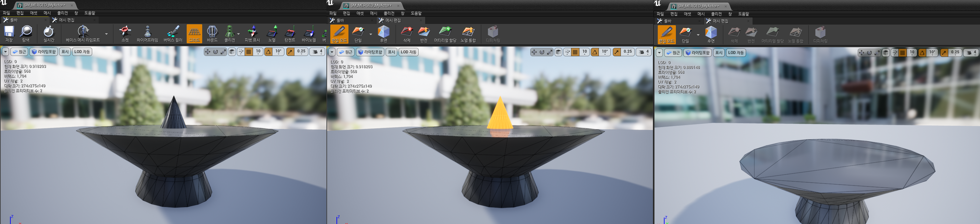980x224 pixels.
Task: Open grid snap value 10 dropdown, left window
Action: (x=258, y=52)
